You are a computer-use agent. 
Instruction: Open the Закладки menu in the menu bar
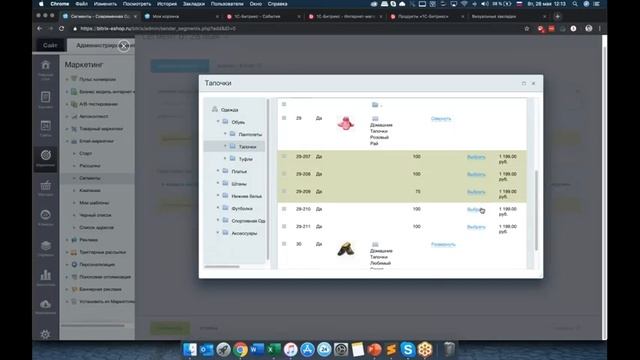tap(193, 4)
